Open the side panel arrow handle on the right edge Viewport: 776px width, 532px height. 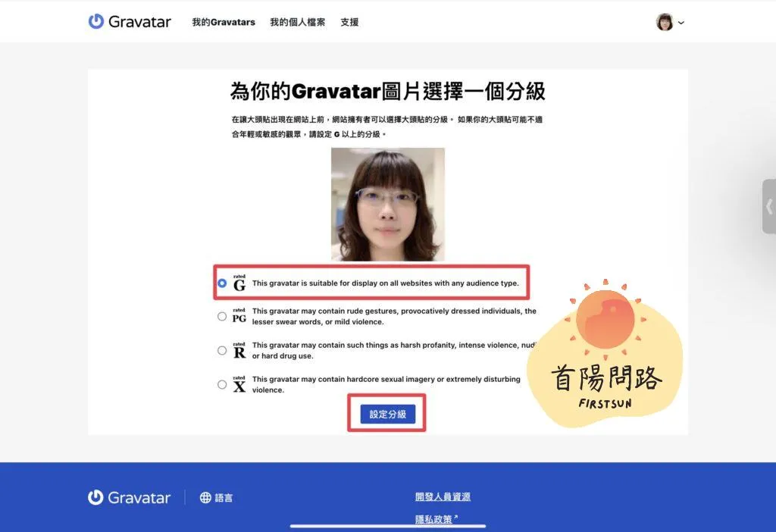pos(768,206)
